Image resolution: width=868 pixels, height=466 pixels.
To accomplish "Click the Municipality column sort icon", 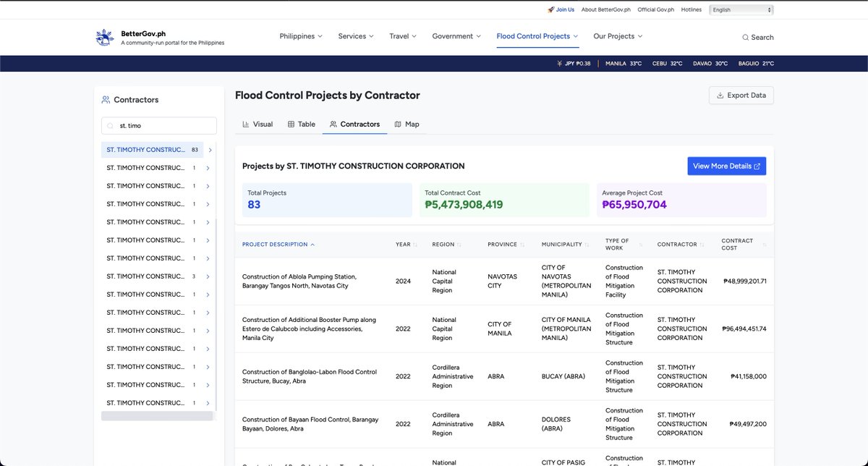I will point(587,245).
